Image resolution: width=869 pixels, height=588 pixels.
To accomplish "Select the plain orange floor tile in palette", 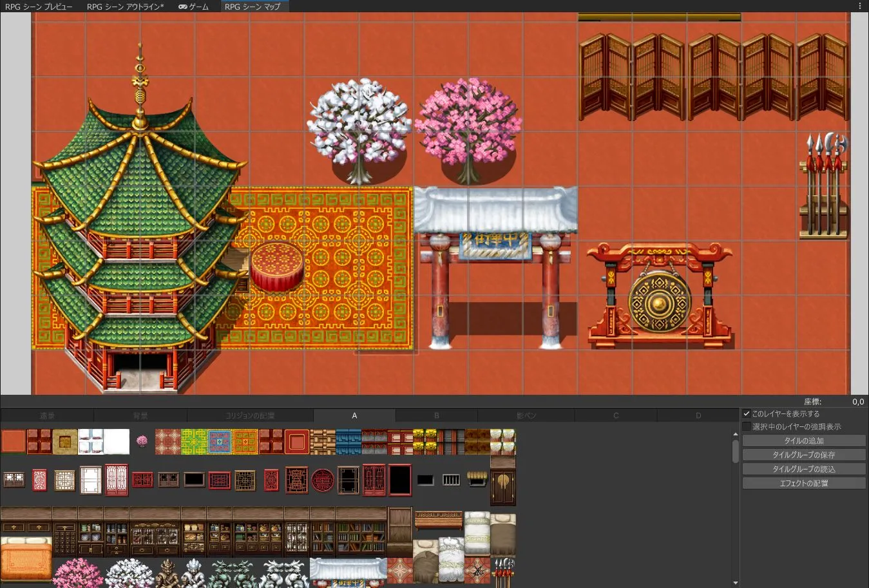I will [14, 442].
